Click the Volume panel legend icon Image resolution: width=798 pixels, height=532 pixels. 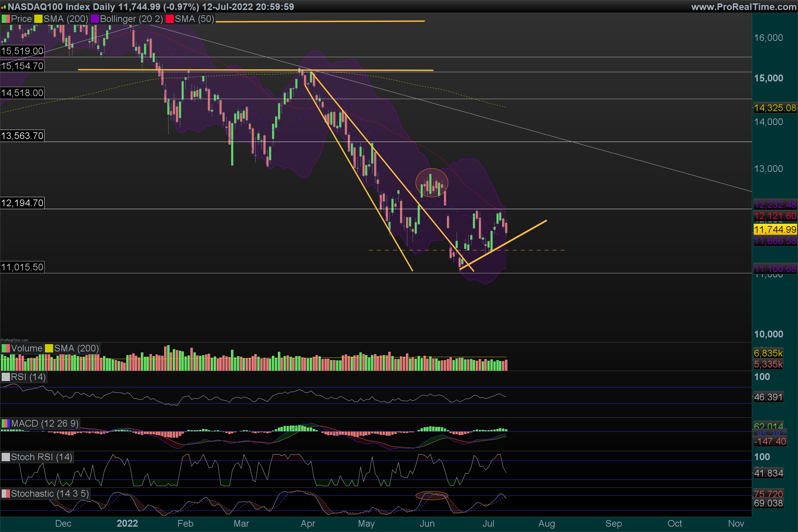(6, 348)
